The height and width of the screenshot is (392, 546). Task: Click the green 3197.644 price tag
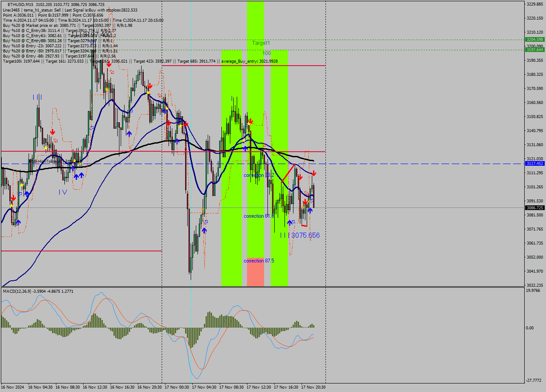tap(534, 49)
